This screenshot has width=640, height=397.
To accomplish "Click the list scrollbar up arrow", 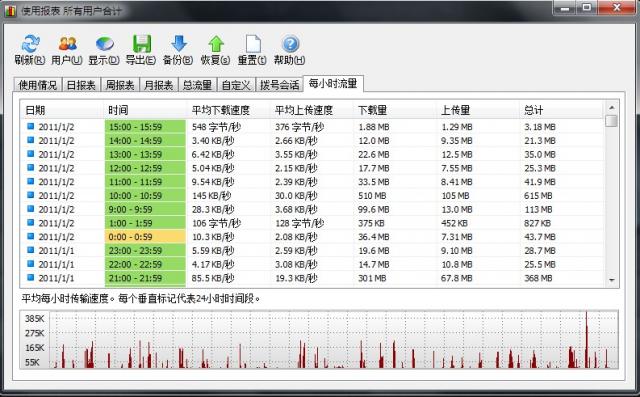I will [x=611, y=108].
